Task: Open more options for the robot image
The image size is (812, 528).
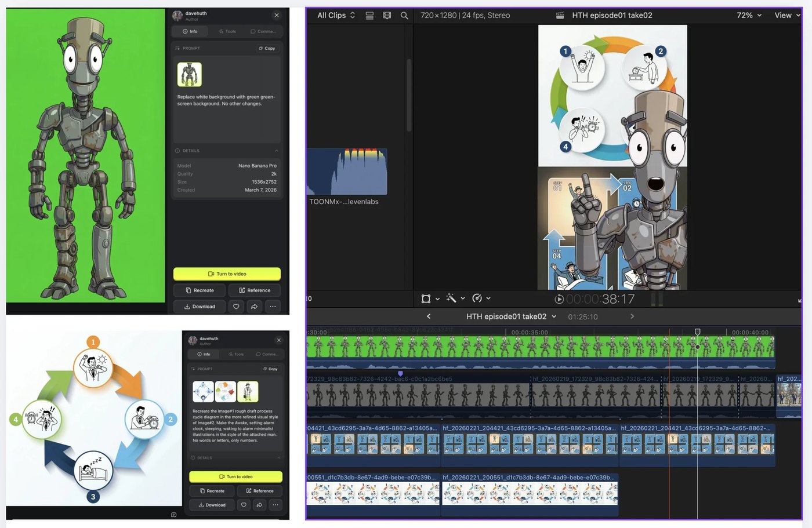Action: click(273, 307)
